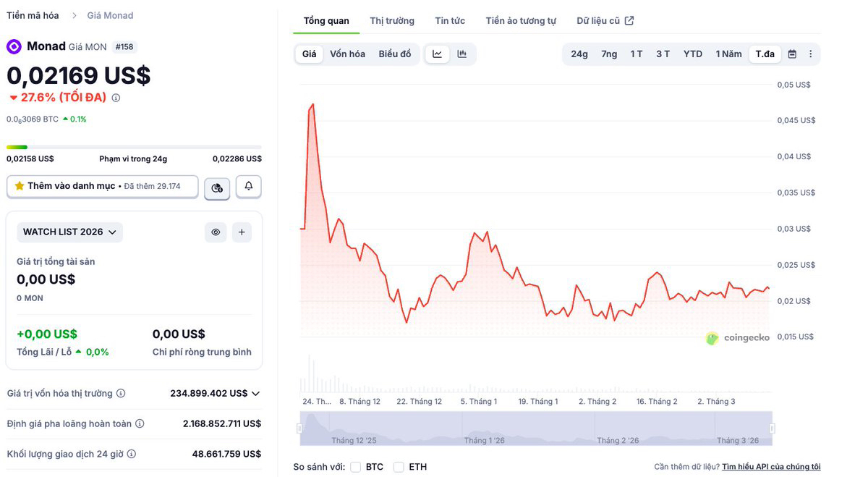Viewport: 868px width, 477px height.
Task: Set chart range to YTD
Action: tap(693, 54)
